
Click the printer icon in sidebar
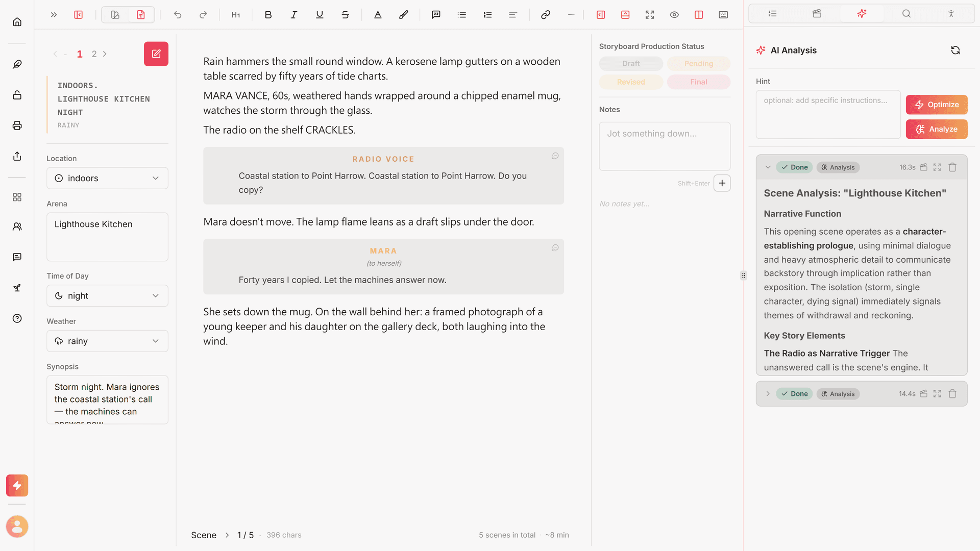(17, 126)
